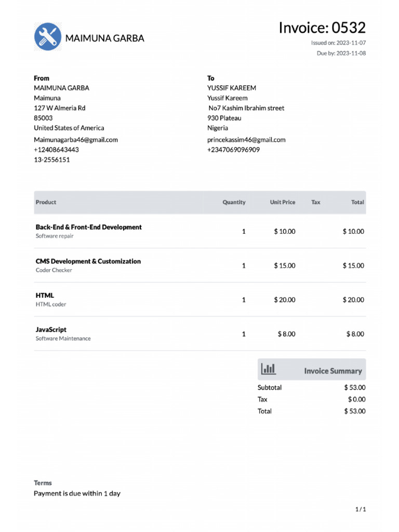Select the Unit Price column header
Image resolution: width=399 pixels, height=532 pixels.
(x=282, y=202)
